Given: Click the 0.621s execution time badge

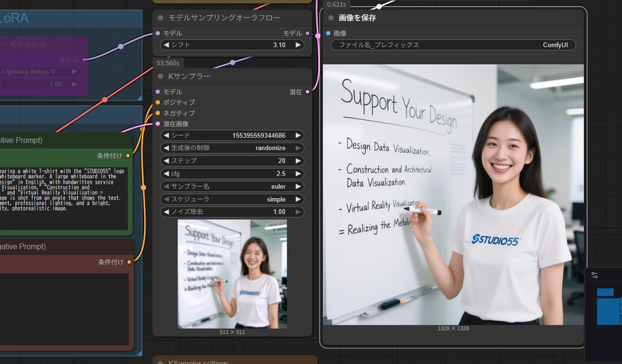Looking at the screenshot, I should 337,4.
